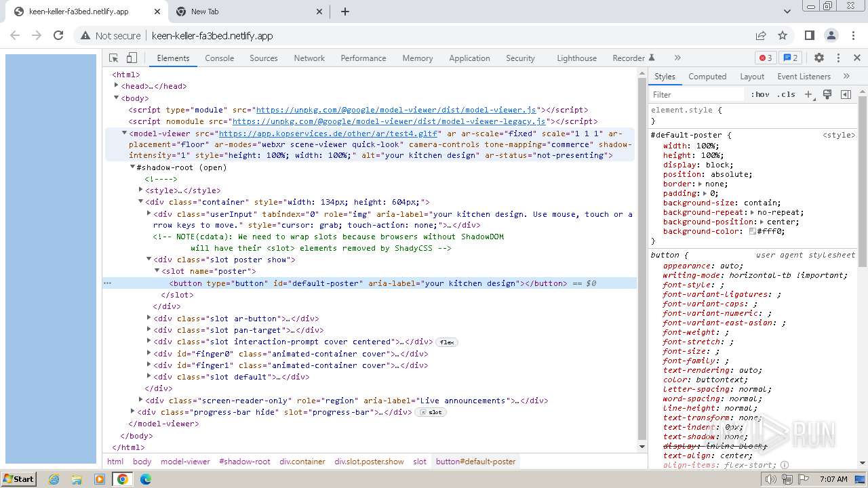Image resolution: width=868 pixels, height=488 pixels.
Task: Open Chrome main menu dots
Action: 853,35
